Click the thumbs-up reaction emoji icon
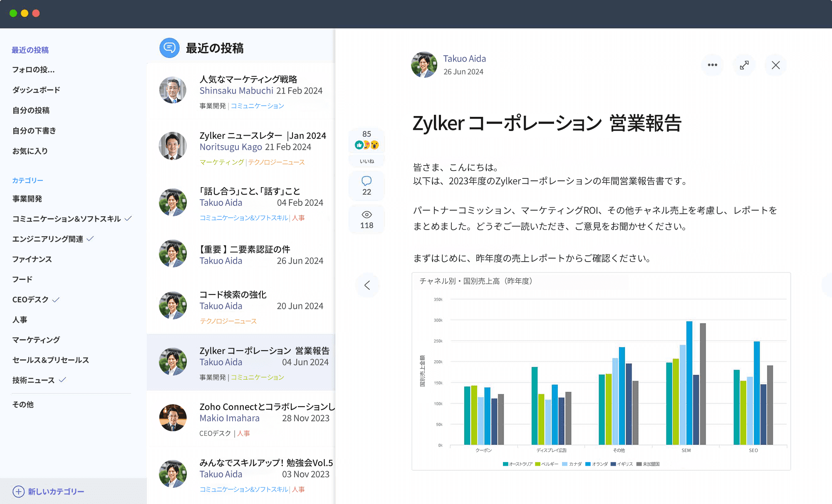The width and height of the screenshot is (832, 504). (359, 145)
